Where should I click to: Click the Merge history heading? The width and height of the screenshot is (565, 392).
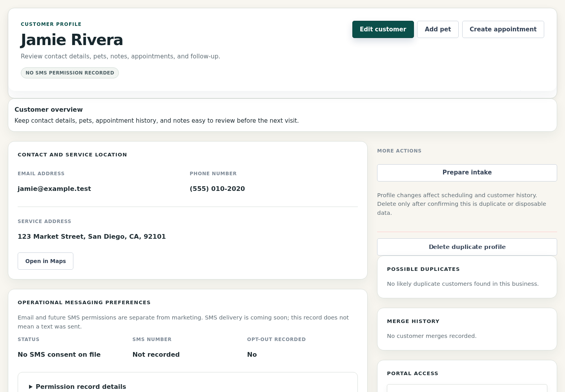click(413, 321)
